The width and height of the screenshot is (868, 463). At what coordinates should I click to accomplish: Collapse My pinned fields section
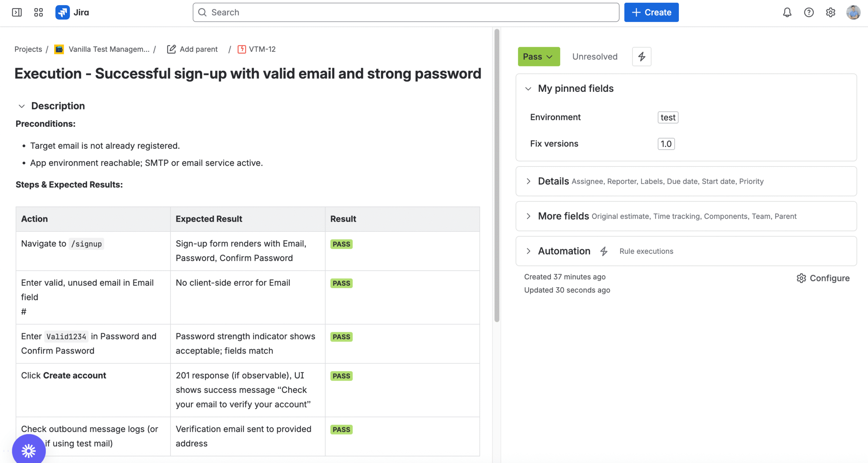pyautogui.click(x=528, y=89)
